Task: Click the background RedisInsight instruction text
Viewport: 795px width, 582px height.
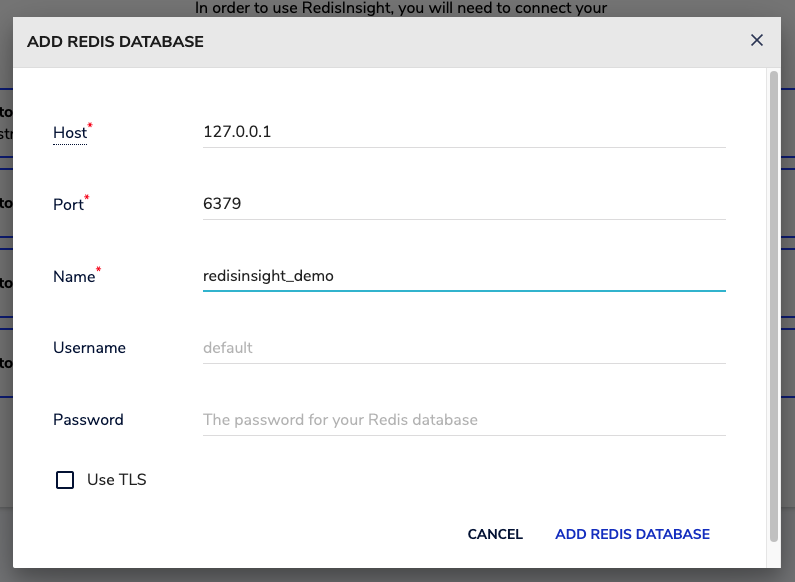Action: point(400,9)
